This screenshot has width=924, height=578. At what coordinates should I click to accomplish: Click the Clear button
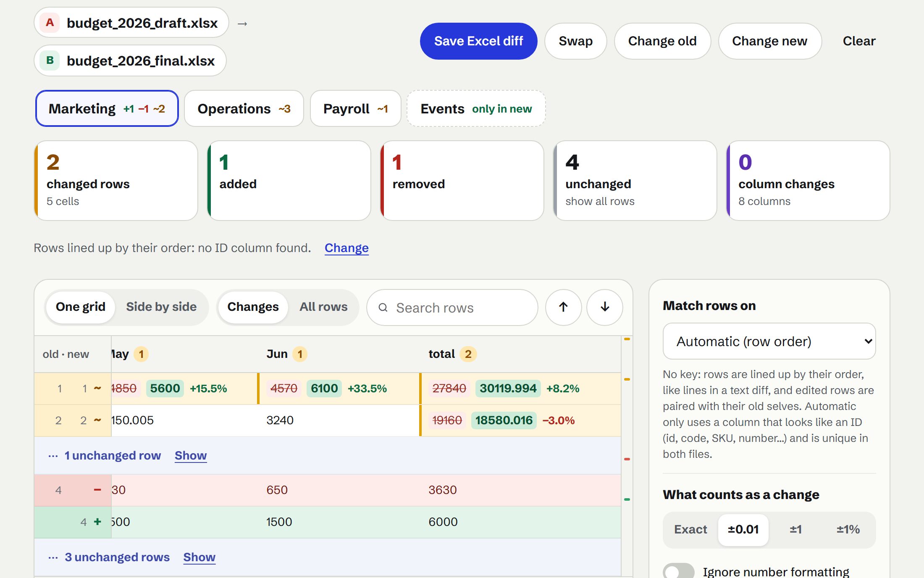[859, 41]
